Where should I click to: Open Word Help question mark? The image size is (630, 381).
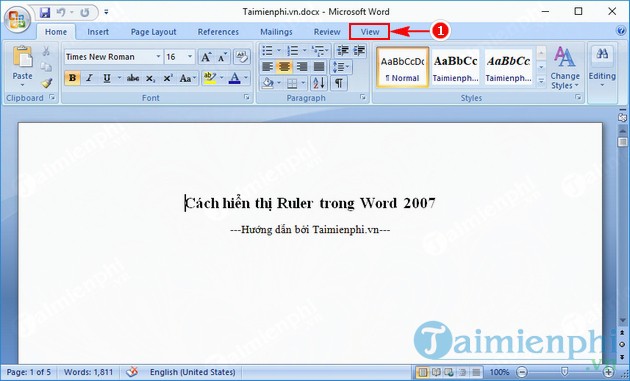point(621,31)
